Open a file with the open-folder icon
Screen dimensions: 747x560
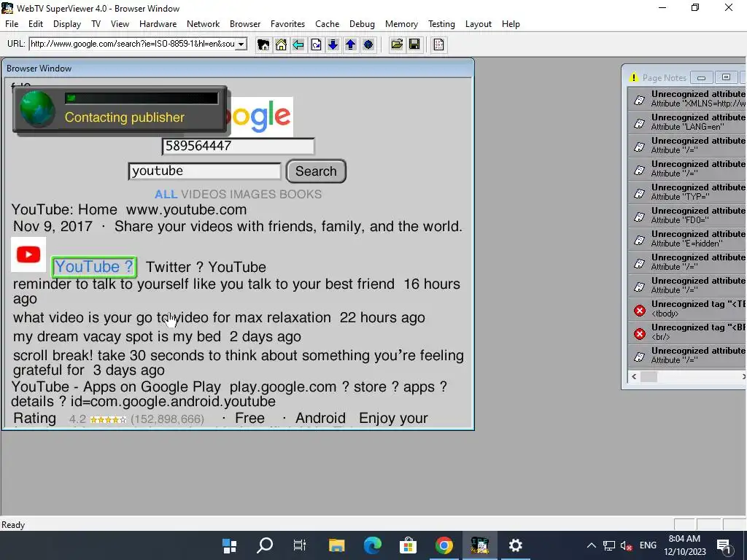coord(396,44)
